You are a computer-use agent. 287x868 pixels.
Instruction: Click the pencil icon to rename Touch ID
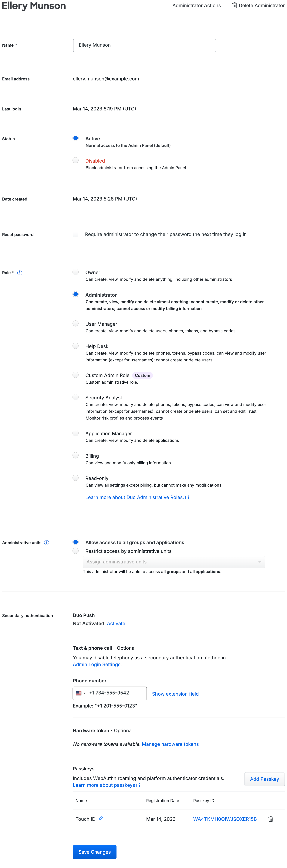point(101,819)
